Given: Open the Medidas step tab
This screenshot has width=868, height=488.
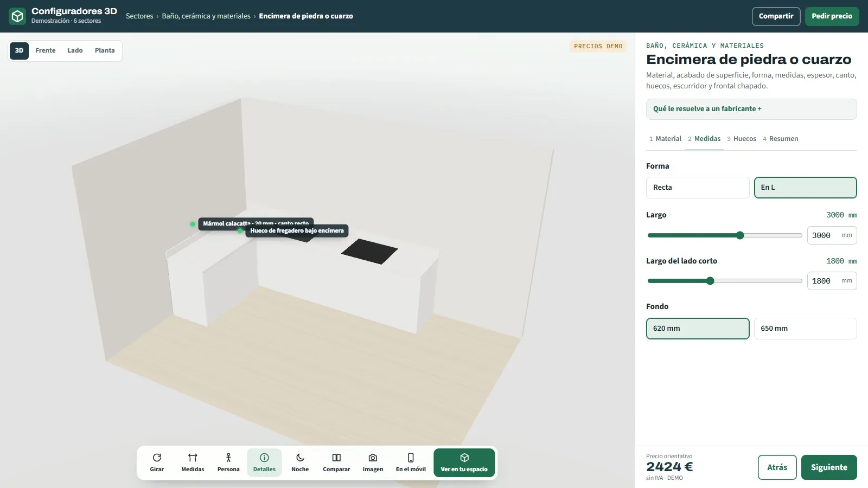Looking at the screenshot, I should click(704, 139).
